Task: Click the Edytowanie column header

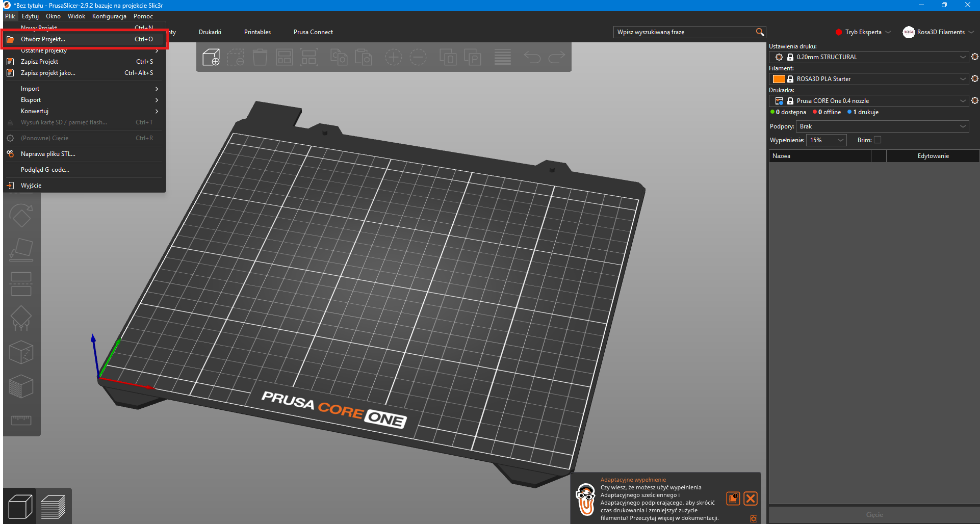Action: point(933,156)
